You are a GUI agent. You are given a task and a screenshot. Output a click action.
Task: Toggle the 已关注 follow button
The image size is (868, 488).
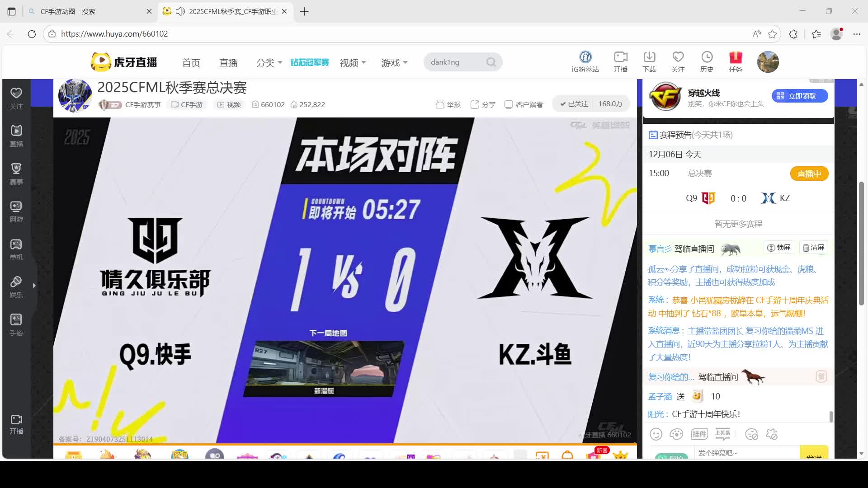(x=574, y=104)
